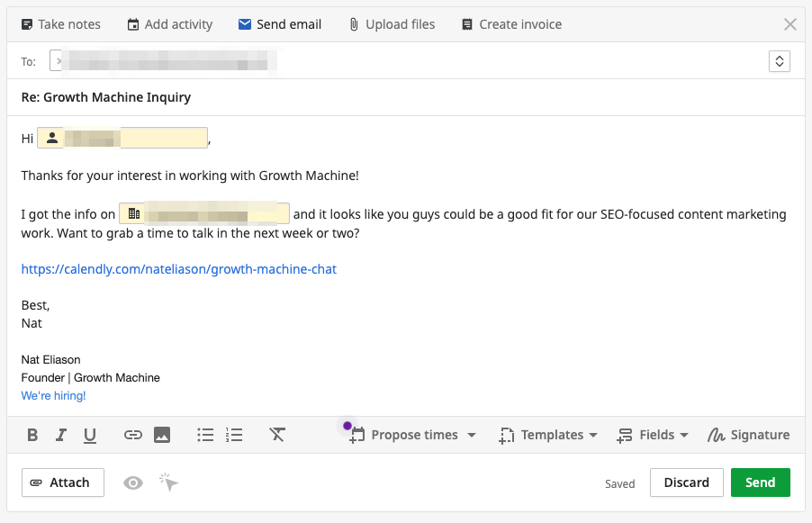Switch to the Create invoice tab

pyautogui.click(x=511, y=24)
